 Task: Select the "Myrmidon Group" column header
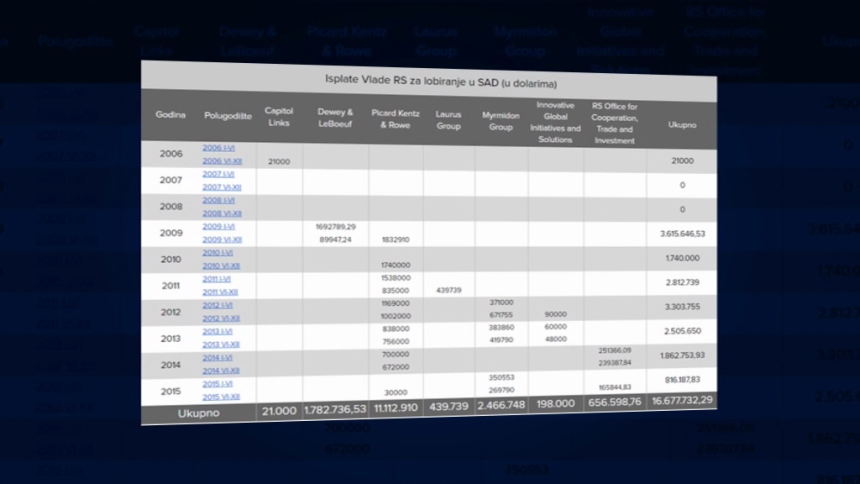pos(501,121)
